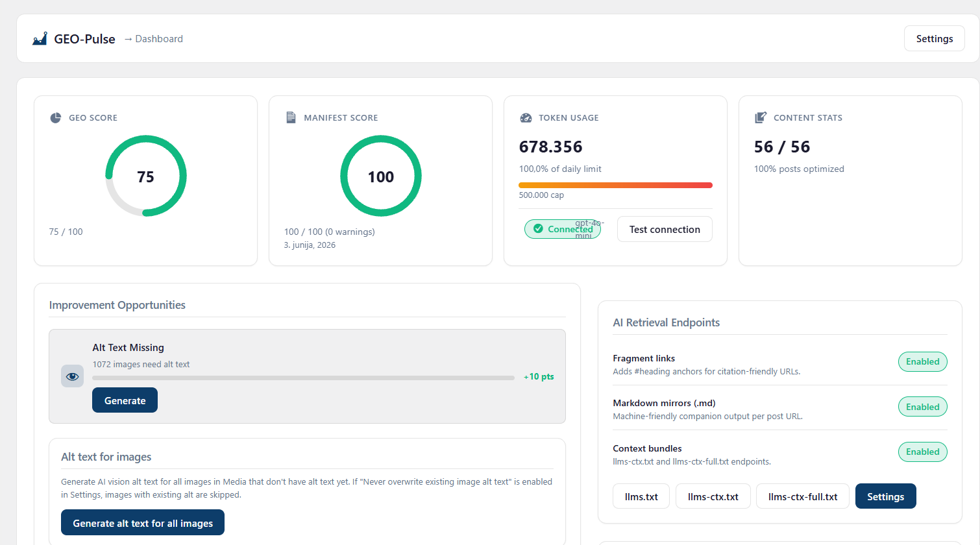Click Generate under Alt Text Missing
Viewport: 980px width, 545px height.
coord(125,400)
